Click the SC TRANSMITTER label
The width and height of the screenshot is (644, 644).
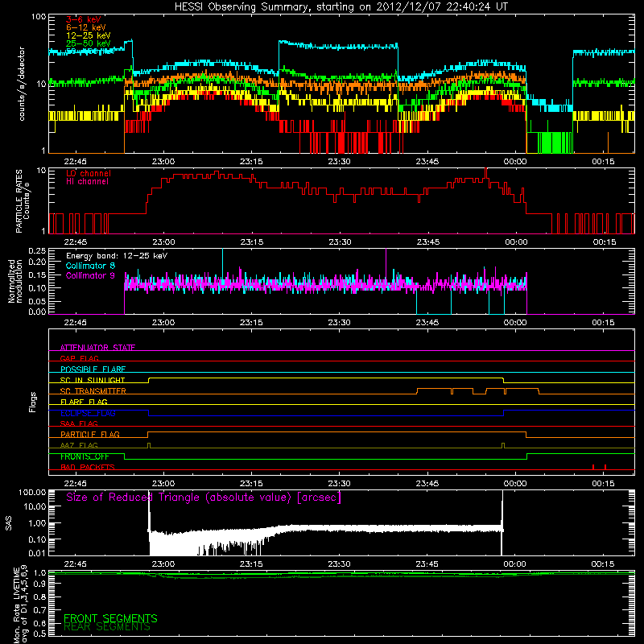pyautogui.click(x=93, y=391)
